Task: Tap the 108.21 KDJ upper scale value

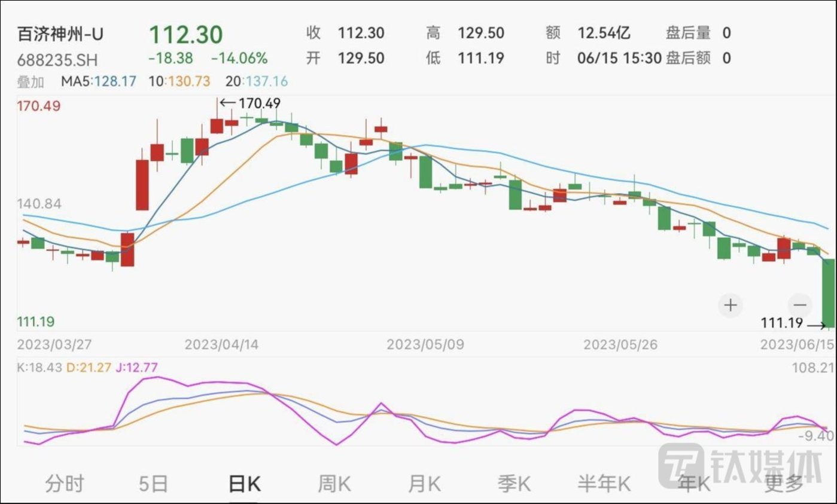Action: 814,368
